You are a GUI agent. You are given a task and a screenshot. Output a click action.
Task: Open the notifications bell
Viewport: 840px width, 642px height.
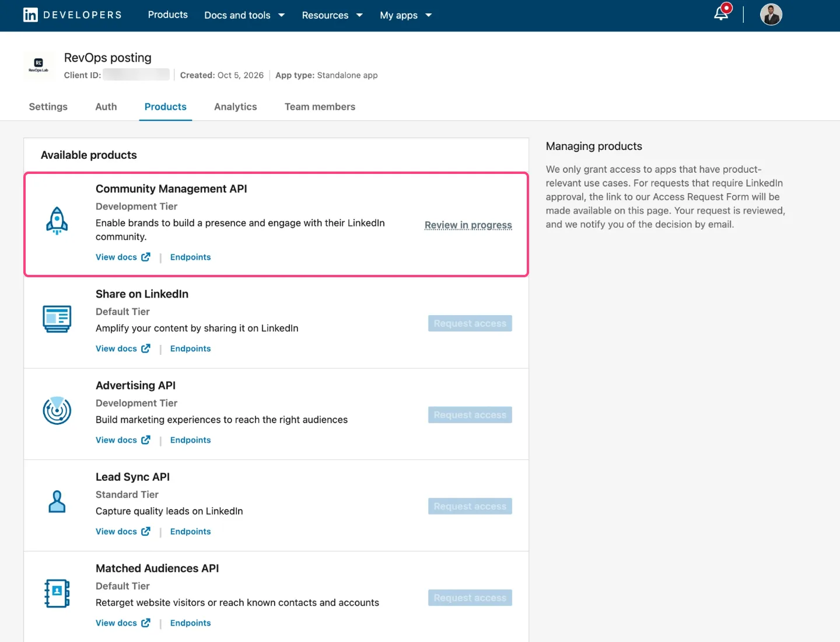(x=722, y=13)
